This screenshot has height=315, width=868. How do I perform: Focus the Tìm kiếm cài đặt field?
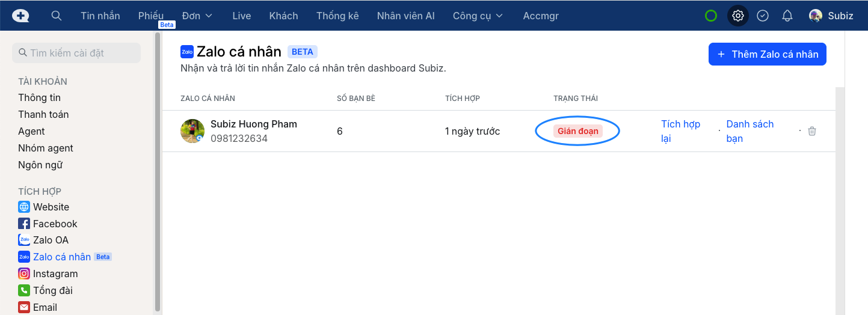point(76,53)
